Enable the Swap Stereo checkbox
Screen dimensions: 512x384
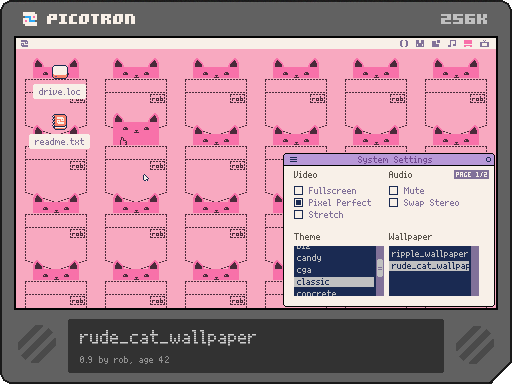(x=393, y=202)
